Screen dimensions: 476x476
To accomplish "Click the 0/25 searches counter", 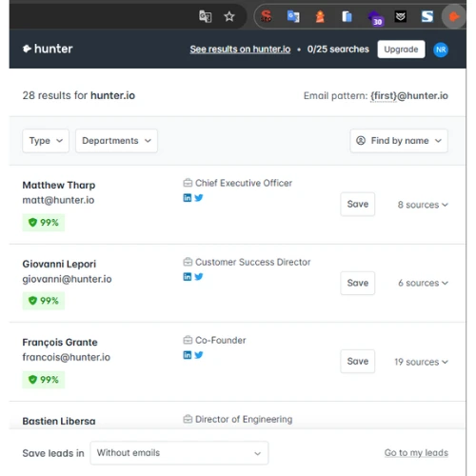I will pos(338,50).
